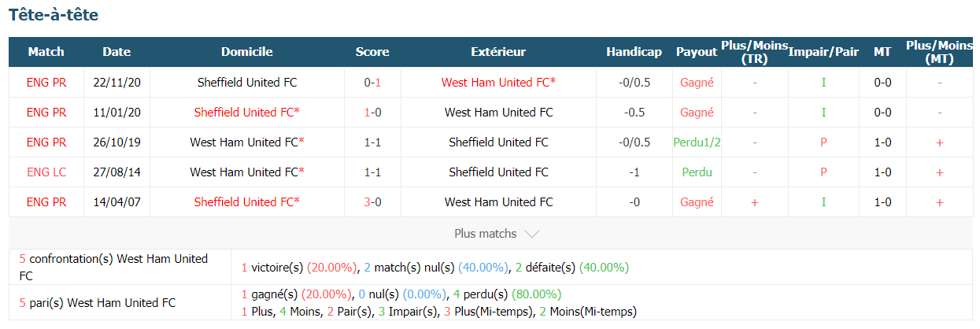
Task: Open Sheffield United FC* on 11/01/20
Action: [x=247, y=112]
